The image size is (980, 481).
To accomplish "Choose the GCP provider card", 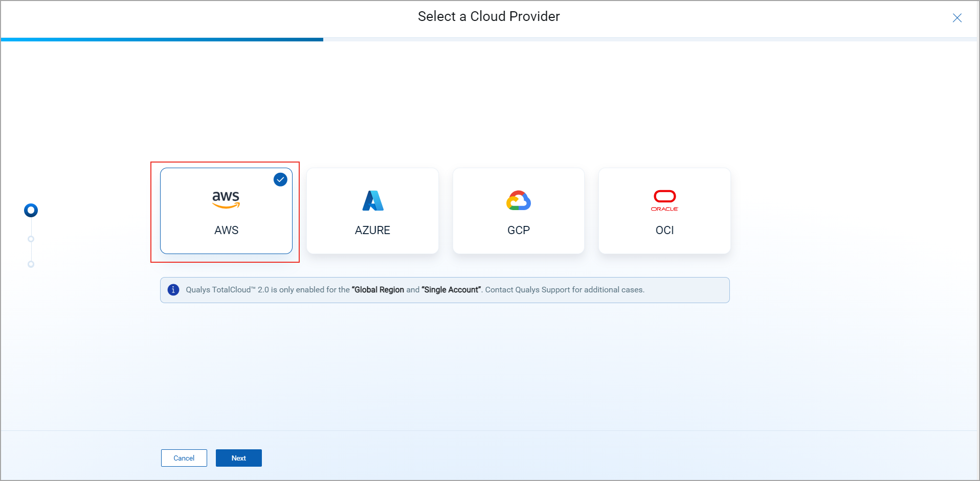I will (519, 211).
